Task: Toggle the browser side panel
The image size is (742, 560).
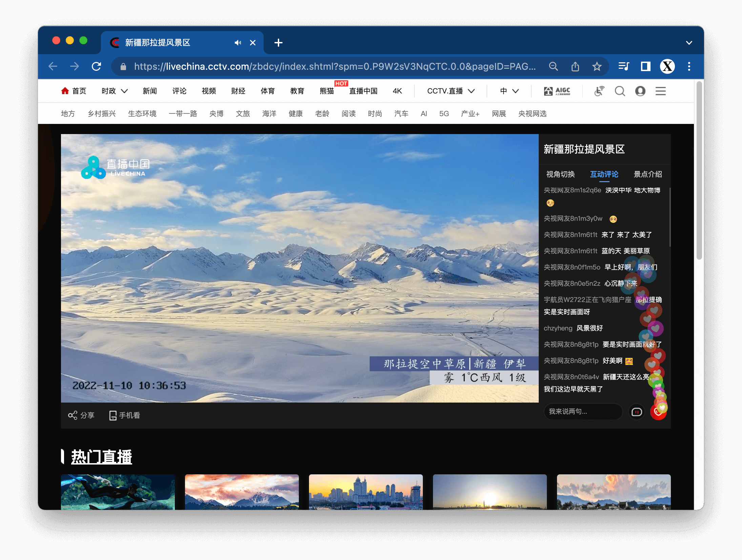Action: tap(645, 66)
